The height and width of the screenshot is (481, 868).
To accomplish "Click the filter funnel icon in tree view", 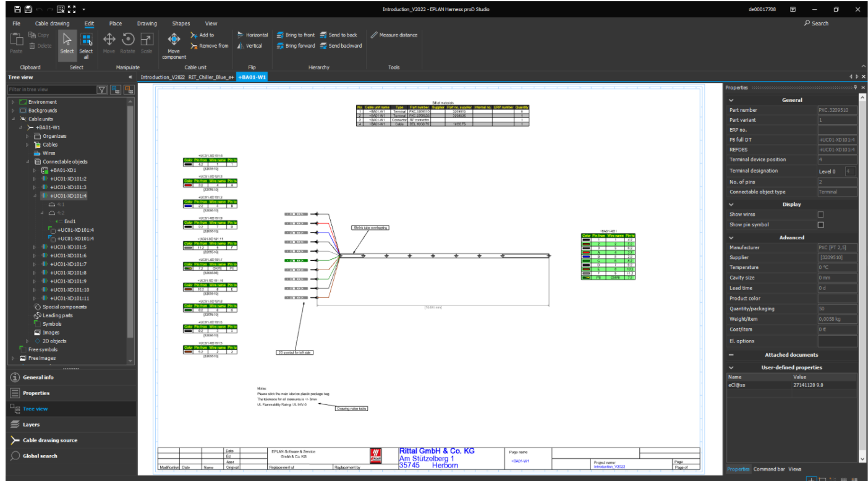I will point(101,90).
